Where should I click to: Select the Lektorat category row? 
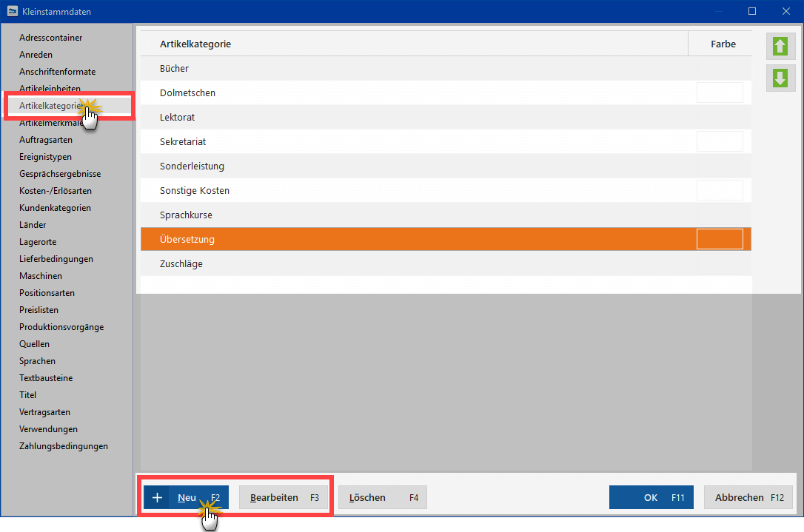point(446,118)
